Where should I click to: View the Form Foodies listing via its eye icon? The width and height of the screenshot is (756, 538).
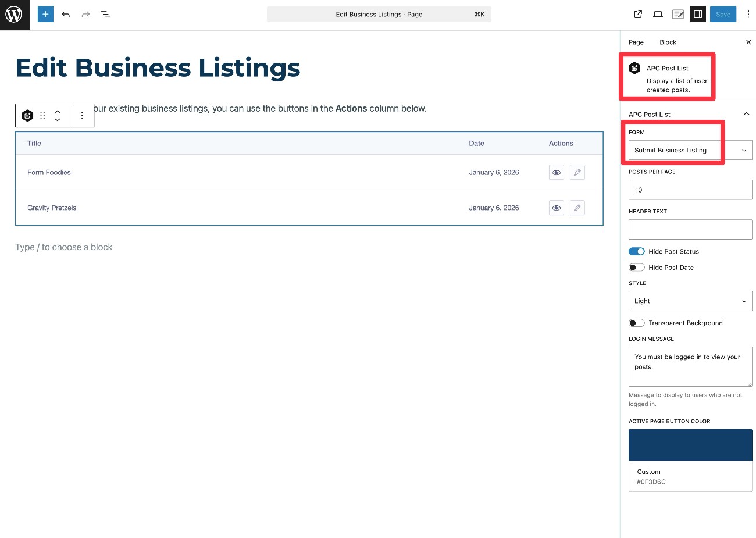coord(556,172)
